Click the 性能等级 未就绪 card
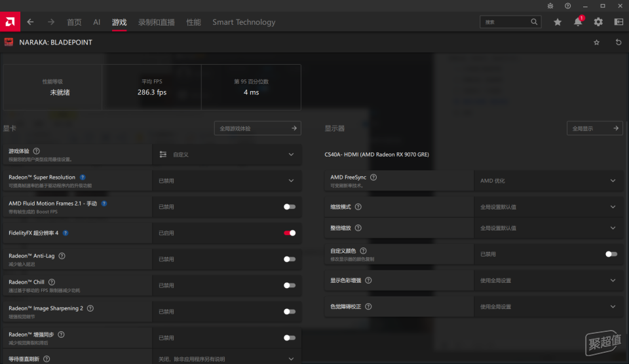This screenshot has width=629, height=364. pyautogui.click(x=52, y=87)
